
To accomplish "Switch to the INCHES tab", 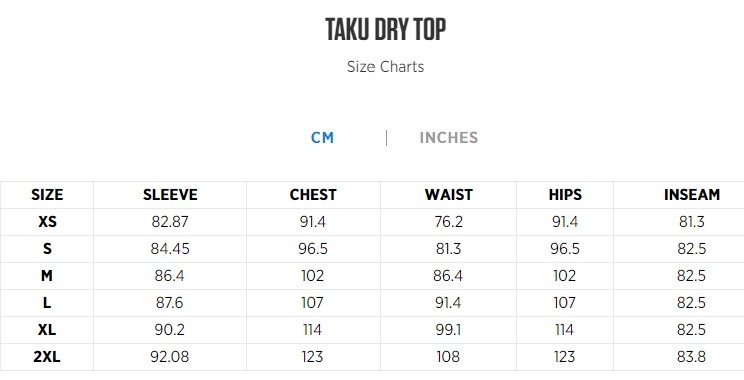I will click(x=448, y=138).
